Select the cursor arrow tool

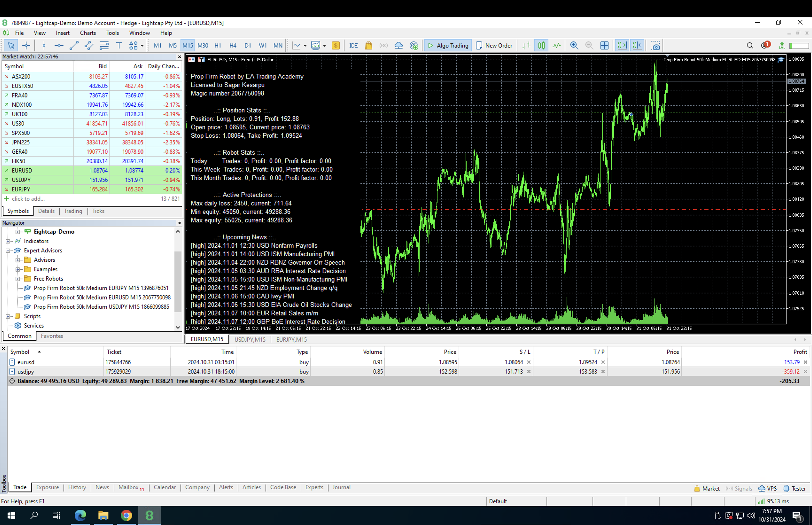tap(11, 45)
